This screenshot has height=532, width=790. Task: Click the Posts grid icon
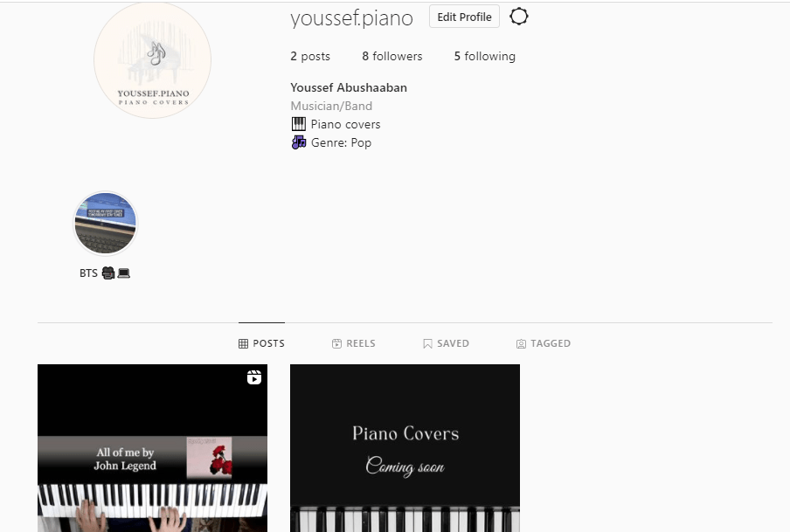pos(243,343)
